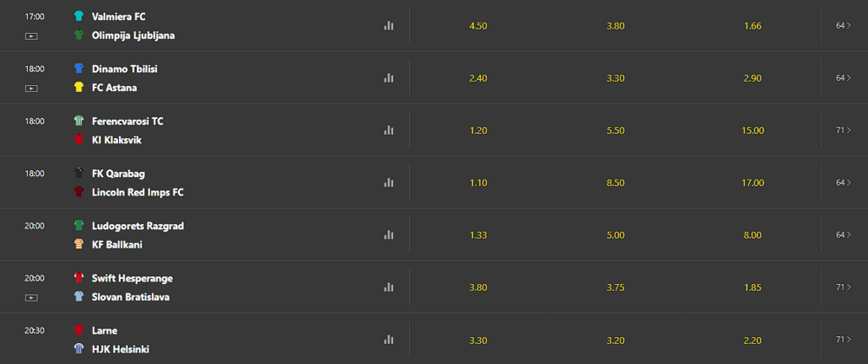Expand 71 markets for Ferencvarosi TC match
This screenshot has height=364, width=868.
(844, 130)
